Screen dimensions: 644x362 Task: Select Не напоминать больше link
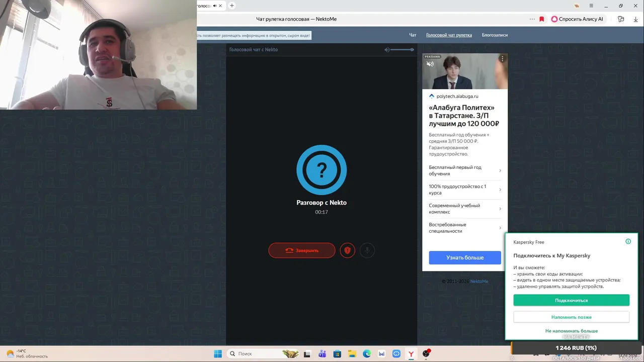point(572,331)
